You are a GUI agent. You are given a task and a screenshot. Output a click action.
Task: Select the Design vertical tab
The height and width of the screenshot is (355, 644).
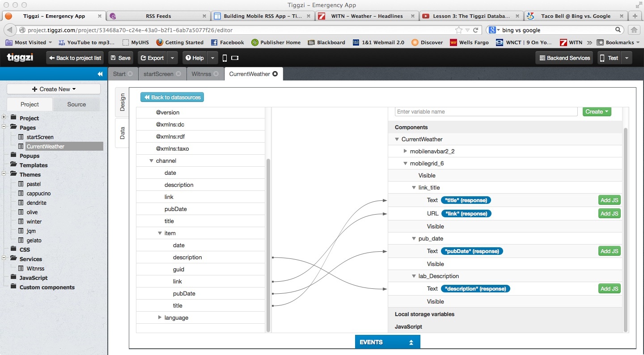point(122,102)
